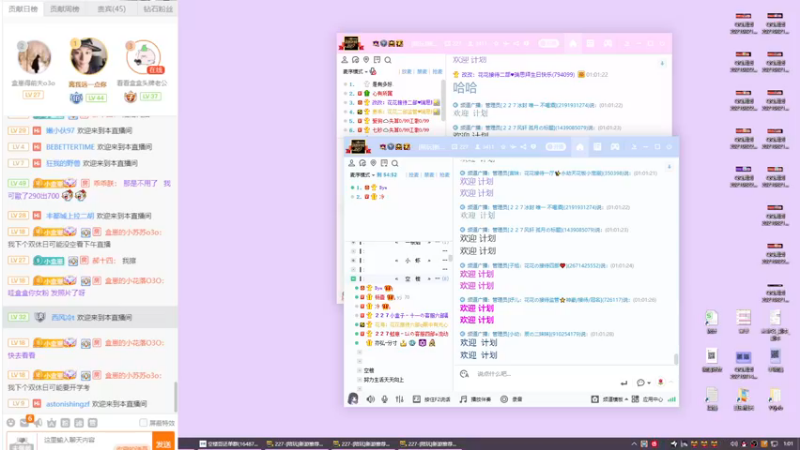Open the chat bubble dropdown in front window input
Viewport: 800px width, 450px height.
pos(643,383)
